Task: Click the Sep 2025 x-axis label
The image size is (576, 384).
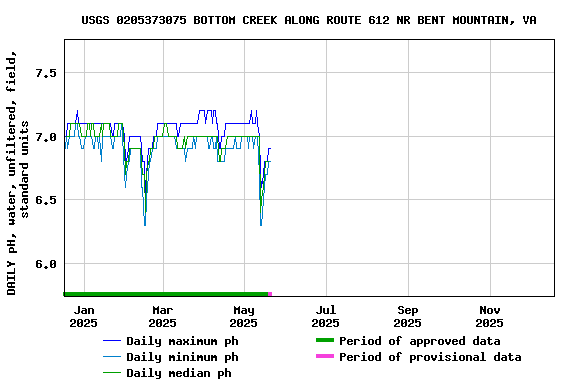Action: (x=408, y=317)
